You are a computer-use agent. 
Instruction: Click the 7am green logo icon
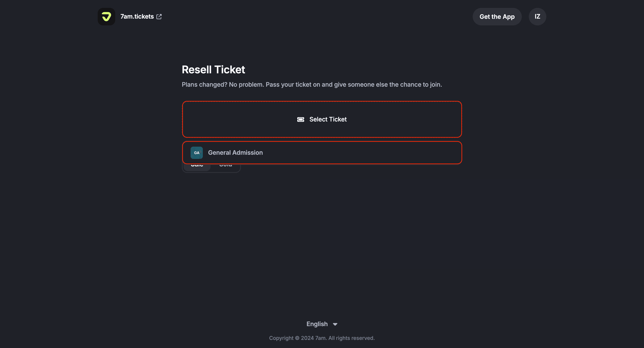(106, 16)
